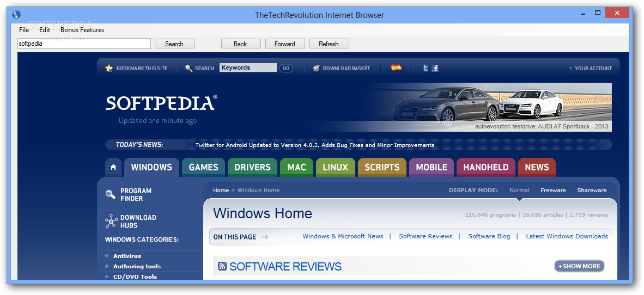The width and height of the screenshot is (644, 295).
Task: Switch language via Spanish flag icon
Action: point(396,68)
